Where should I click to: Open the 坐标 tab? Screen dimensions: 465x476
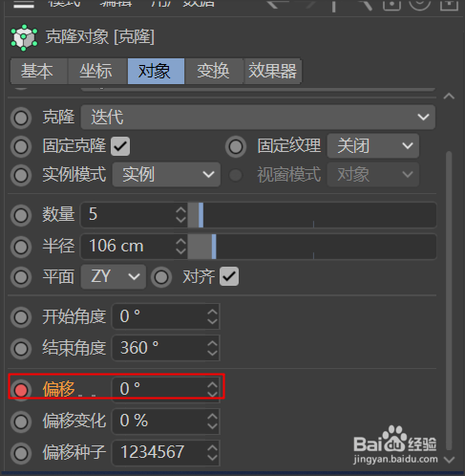pyautogui.click(x=96, y=71)
